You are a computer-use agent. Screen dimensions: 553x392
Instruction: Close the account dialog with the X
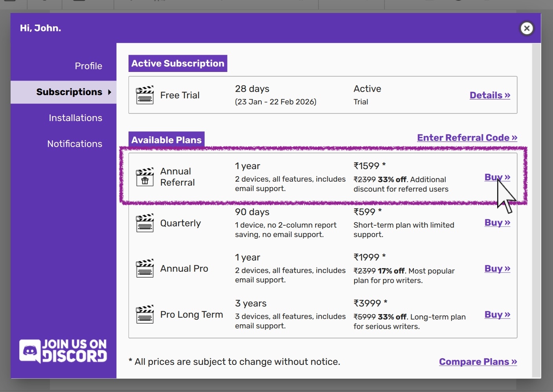[527, 28]
